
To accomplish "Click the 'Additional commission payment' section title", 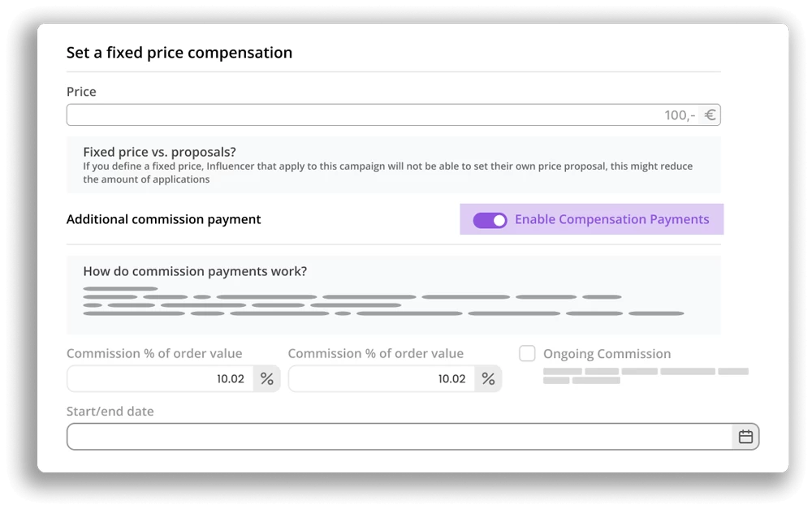I will point(164,219).
